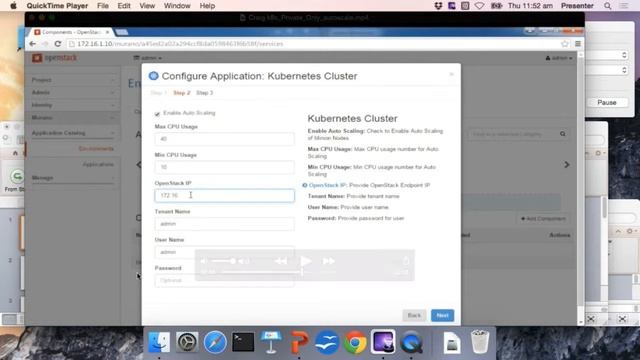Launch Safari from the Dock
Viewport: 640px width, 360px height.
215,342
